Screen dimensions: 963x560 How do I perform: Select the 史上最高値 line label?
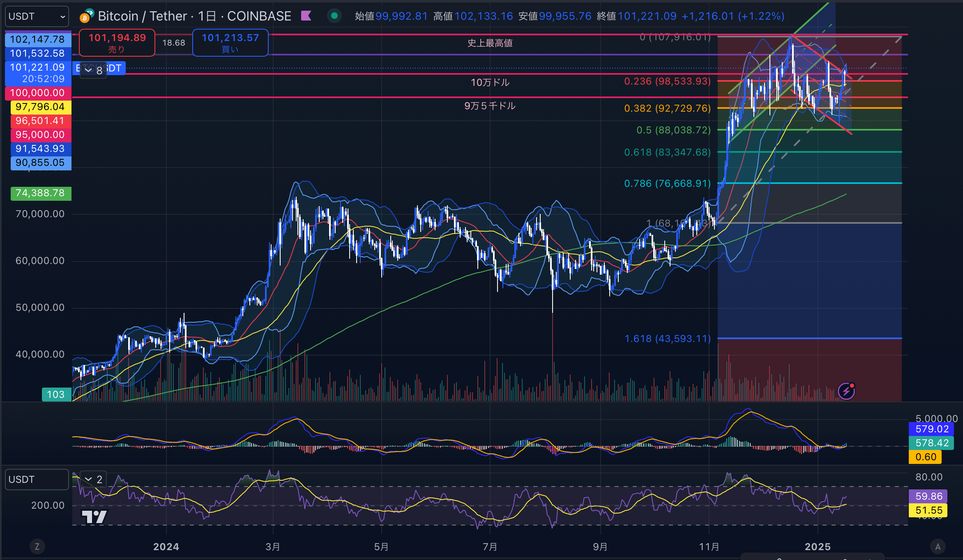pos(490,43)
